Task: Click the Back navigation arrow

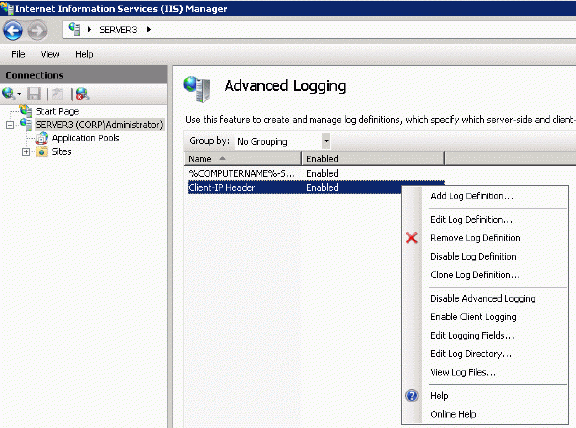Action: click(x=13, y=30)
